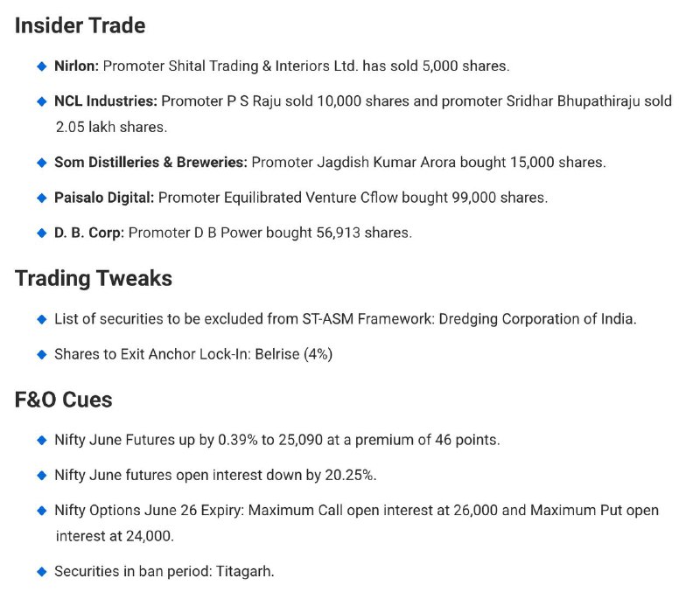The image size is (700, 592).
Task: Click the bullet next to Som Distilleries & Breweries
Action: [41, 163]
